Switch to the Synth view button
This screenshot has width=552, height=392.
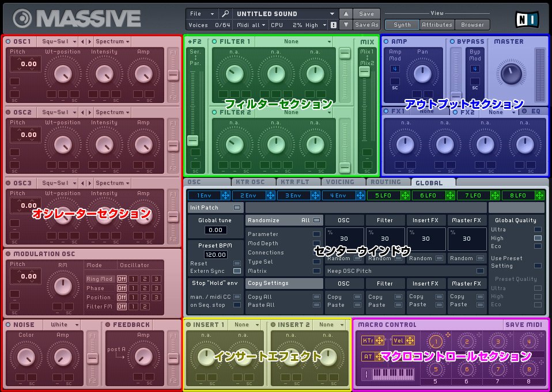402,25
